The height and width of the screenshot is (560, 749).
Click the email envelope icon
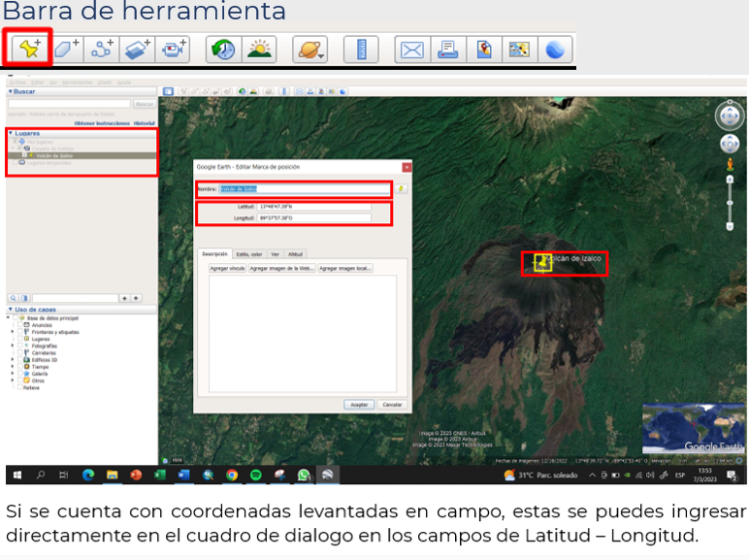[x=411, y=49]
